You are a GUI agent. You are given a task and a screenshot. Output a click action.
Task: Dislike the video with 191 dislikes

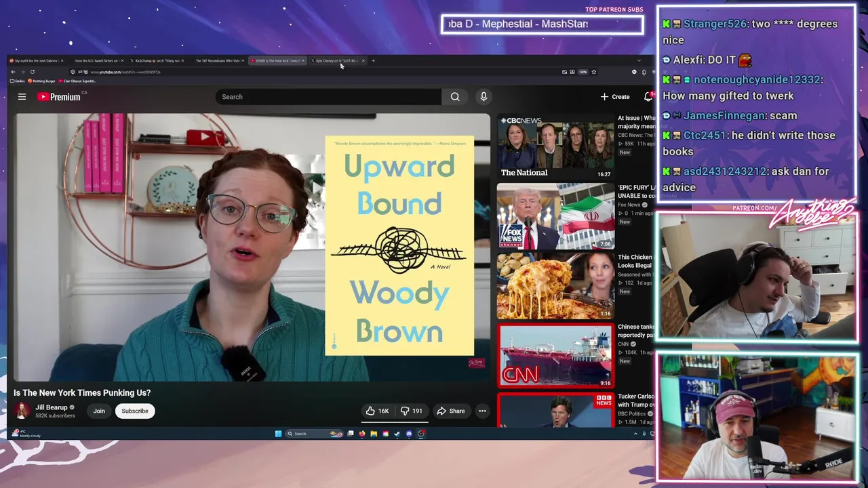pyautogui.click(x=411, y=411)
